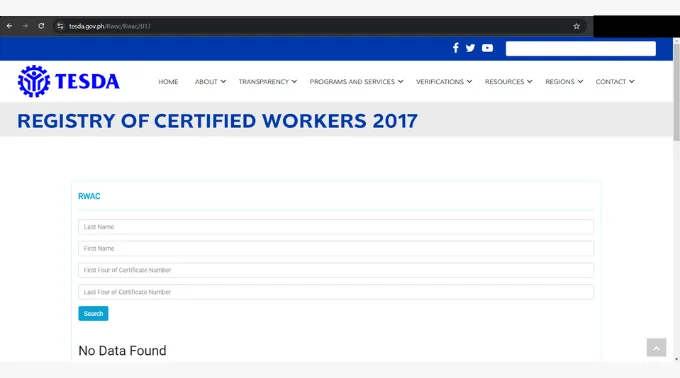Click the page vertical scrollbar thumb
The width and height of the screenshot is (680, 378).
click(676, 92)
